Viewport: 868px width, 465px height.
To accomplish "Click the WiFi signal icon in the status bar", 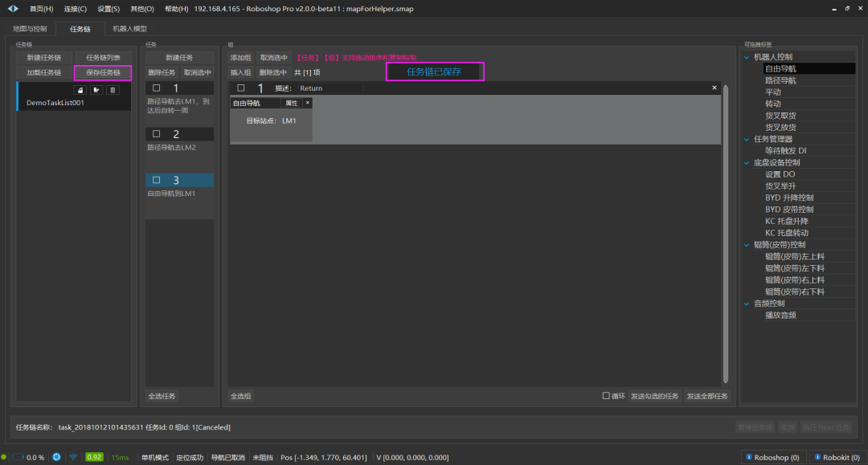I will (73, 457).
